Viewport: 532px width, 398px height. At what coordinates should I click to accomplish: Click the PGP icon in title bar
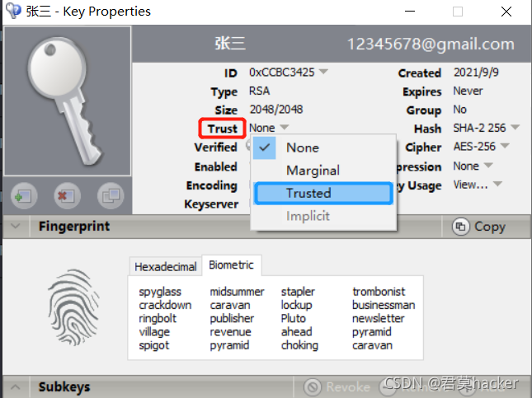tap(13, 11)
